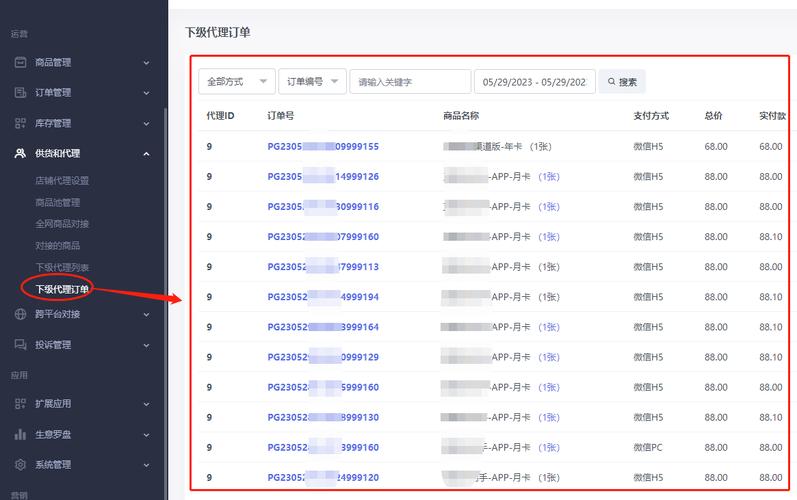Screen dimensions: 797x500
Task: Click the 支付方式 column header
Action: (651, 115)
